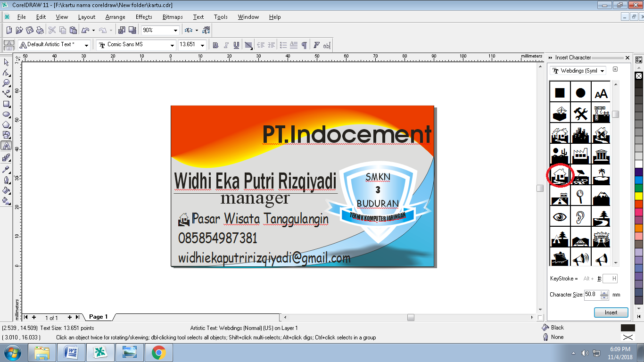
Task: Open the Outline pen tool
Action: click(x=7, y=180)
